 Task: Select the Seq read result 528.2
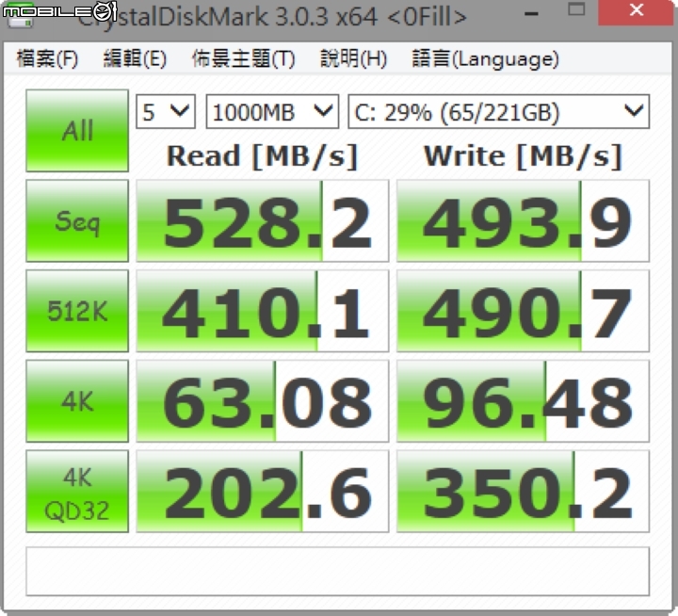point(263,221)
